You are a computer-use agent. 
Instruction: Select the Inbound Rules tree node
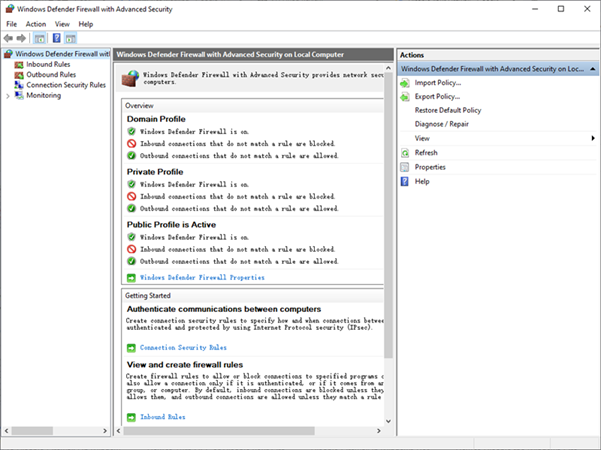[x=47, y=64]
